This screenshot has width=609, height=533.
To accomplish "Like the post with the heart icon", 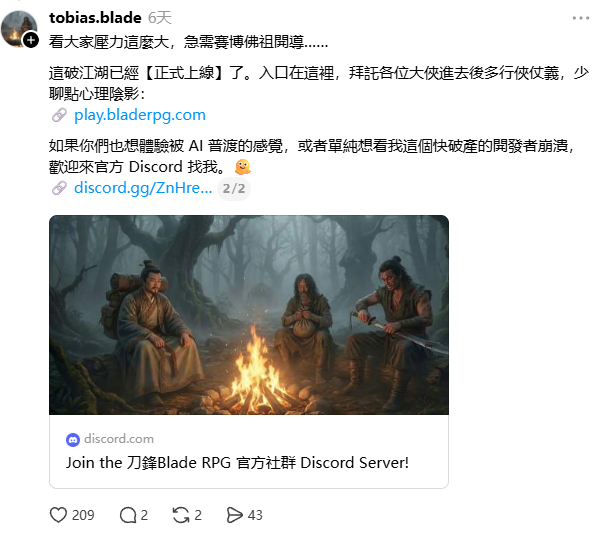I will pyautogui.click(x=58, y=515).
